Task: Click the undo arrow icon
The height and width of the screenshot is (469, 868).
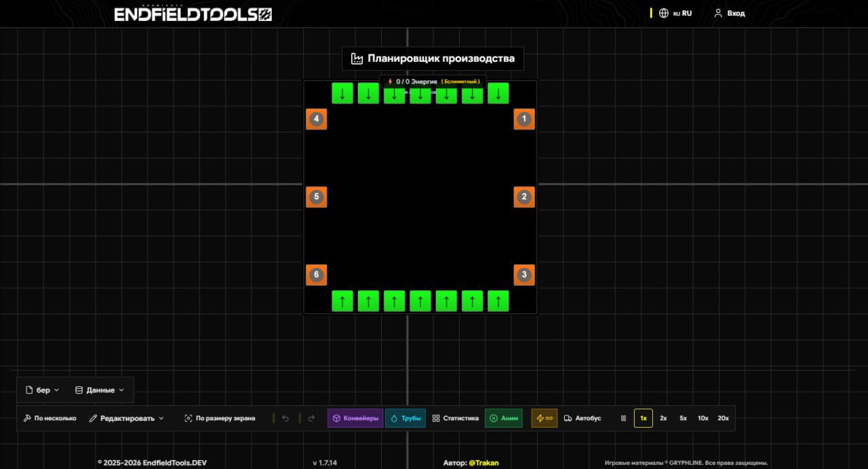Action: click(285, 418)
